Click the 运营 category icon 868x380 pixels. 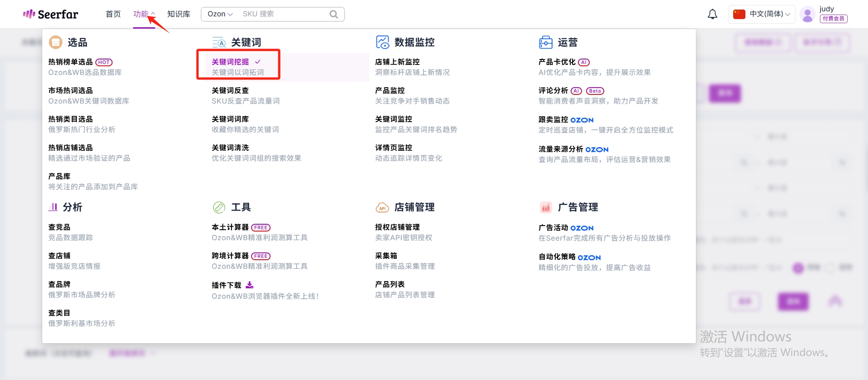546,42
